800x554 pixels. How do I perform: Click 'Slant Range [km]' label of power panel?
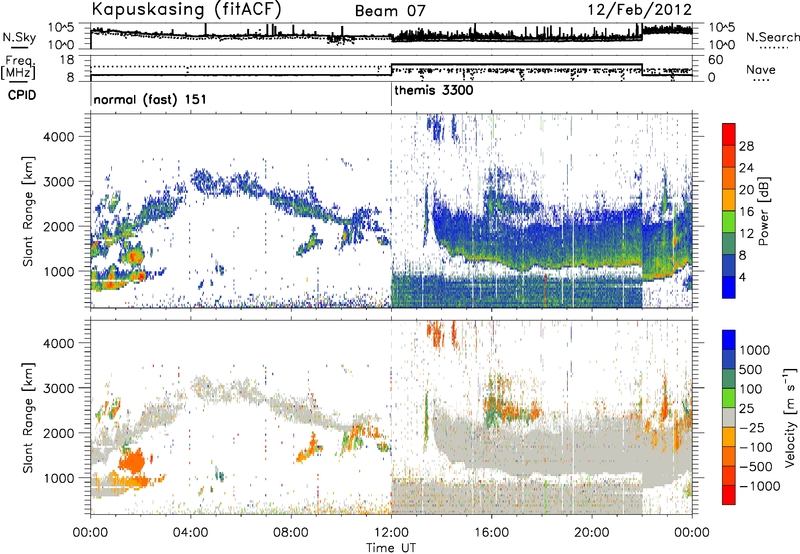[28, 211]
